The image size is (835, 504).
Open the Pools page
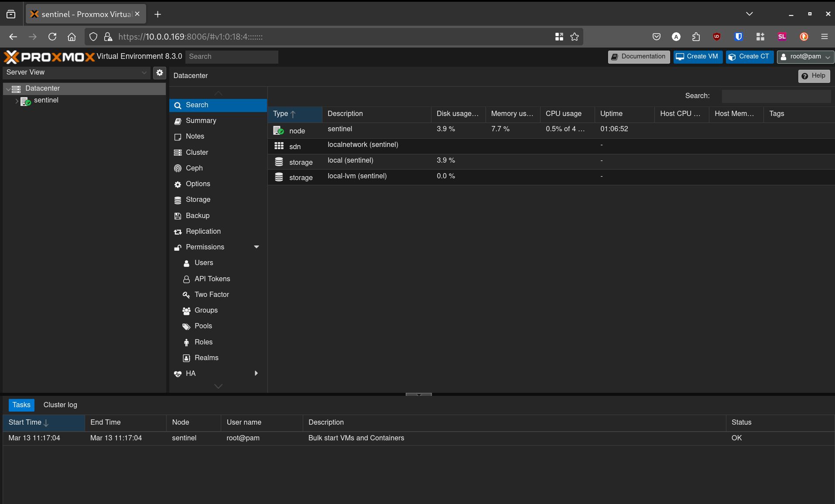click(x=218, y=326)
